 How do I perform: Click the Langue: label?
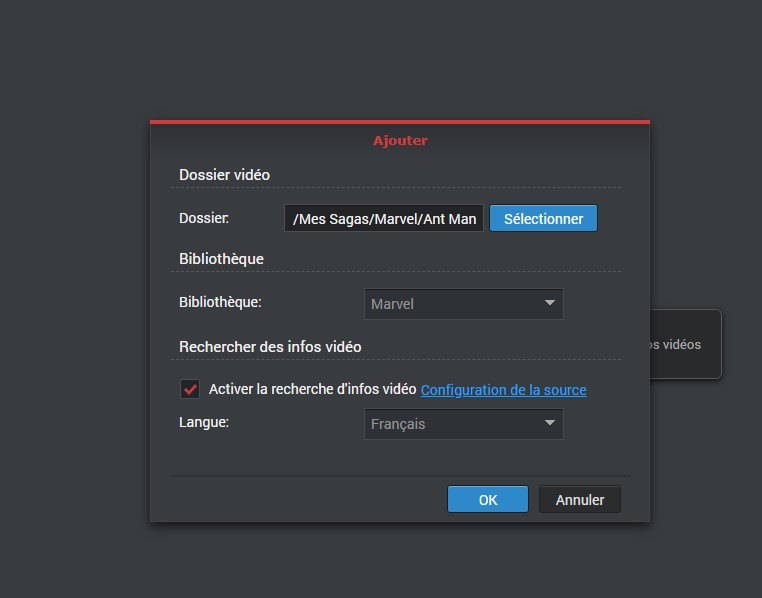point(204,422)
